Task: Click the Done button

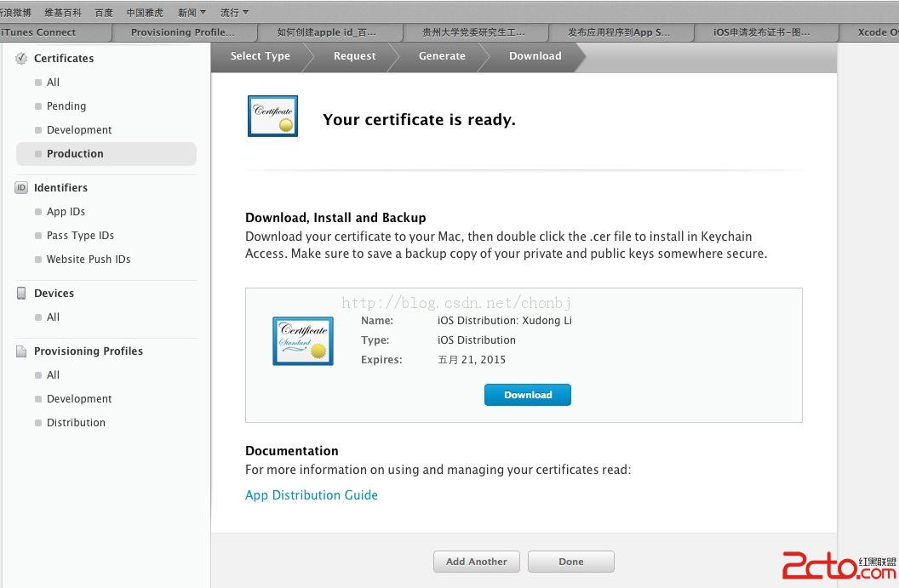Action: pos(570,562)
